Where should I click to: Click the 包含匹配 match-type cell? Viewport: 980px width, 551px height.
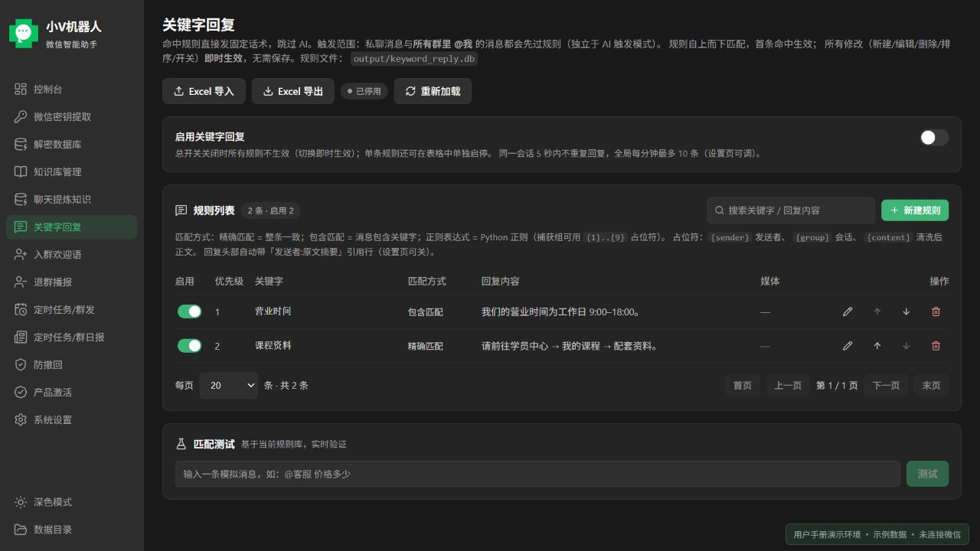[426, 312]
